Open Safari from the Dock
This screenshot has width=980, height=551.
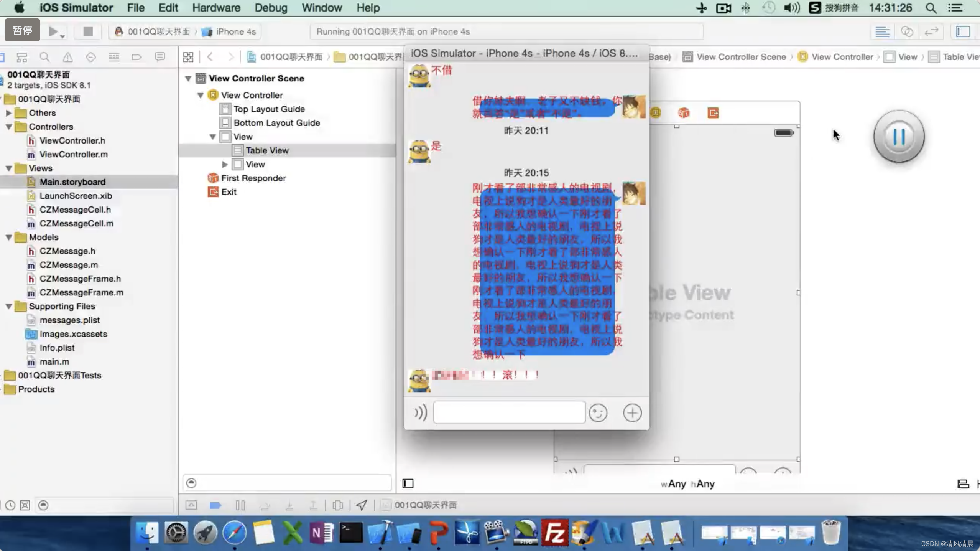coord(234,533)
